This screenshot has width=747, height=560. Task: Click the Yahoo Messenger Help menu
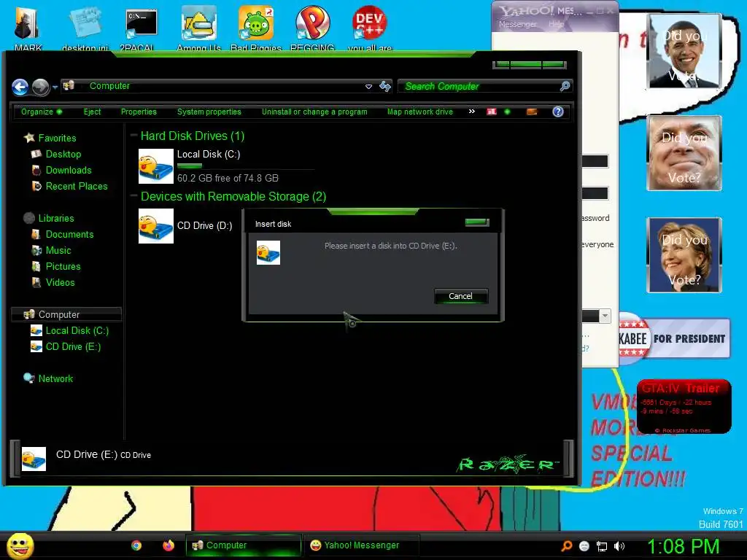click(x=555, y=24)
